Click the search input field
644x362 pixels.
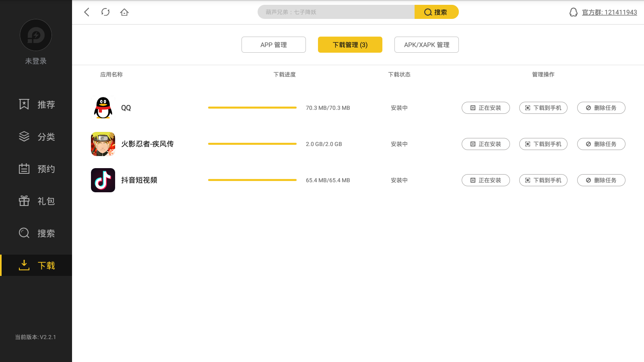pos(336,12)
